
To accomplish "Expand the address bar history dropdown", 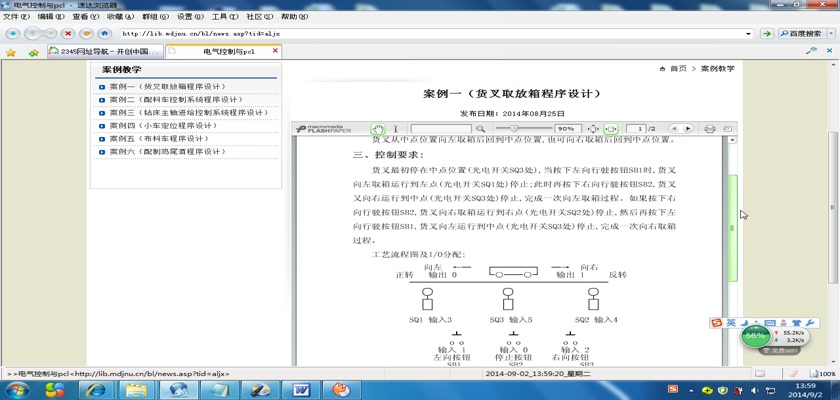I will click(749, 33).
